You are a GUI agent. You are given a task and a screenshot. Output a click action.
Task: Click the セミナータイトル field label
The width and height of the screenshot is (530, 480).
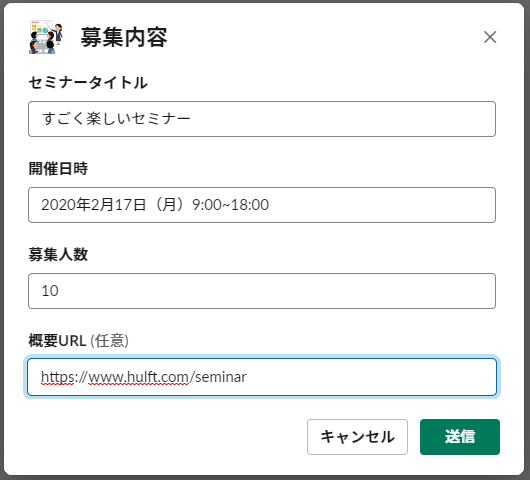coord(88,82)
